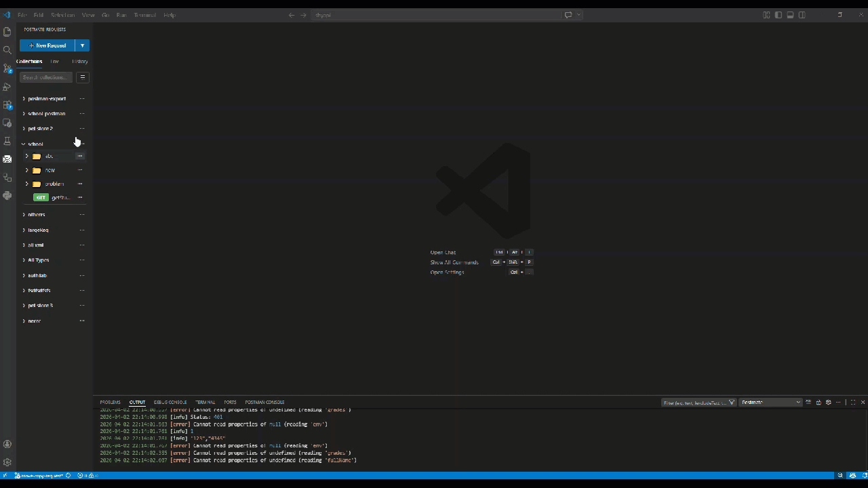Toggle the primary side bar layout button
This screenshot has width=868, height=488.
click(x=778, y=15)
